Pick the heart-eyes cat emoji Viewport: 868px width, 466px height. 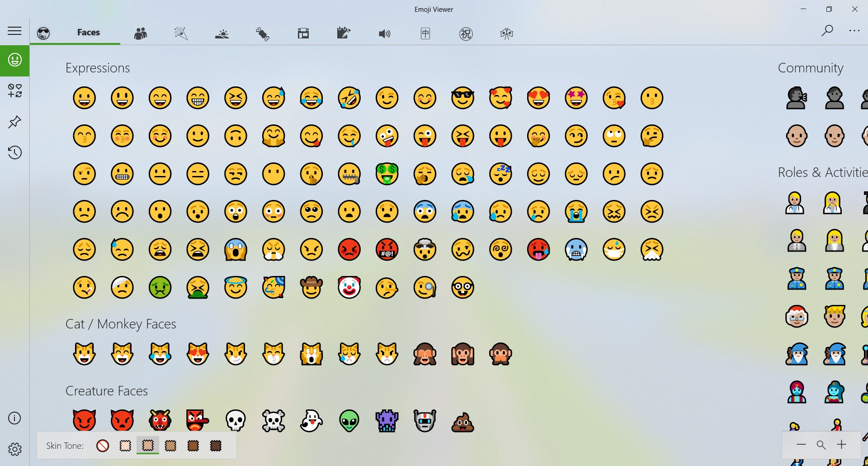click(198, 354)
